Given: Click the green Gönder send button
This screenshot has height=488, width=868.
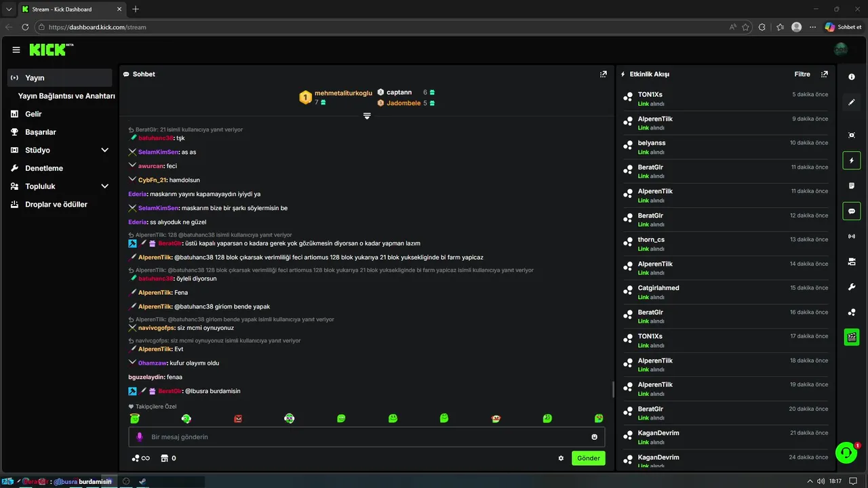Looking at the screenshot, I should (x=588, y=458).
